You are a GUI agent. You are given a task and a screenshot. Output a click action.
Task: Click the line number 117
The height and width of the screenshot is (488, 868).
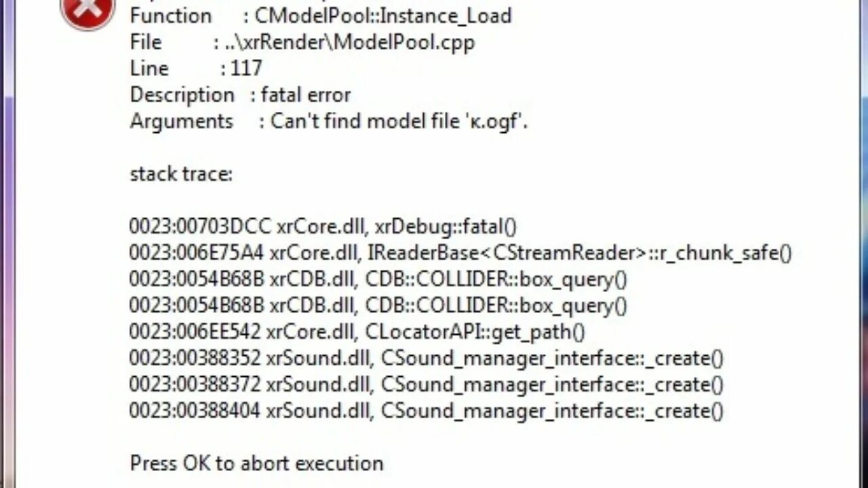point(245,68)
